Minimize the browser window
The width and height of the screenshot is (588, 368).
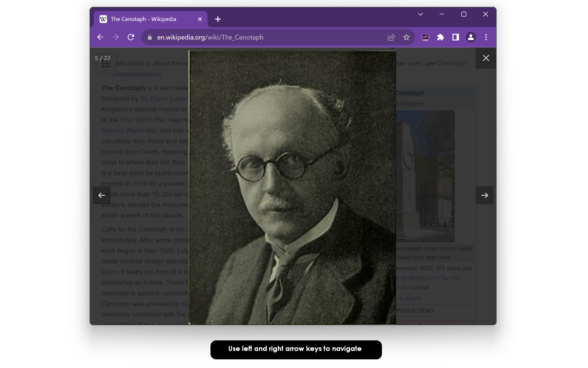pos(442,14)
